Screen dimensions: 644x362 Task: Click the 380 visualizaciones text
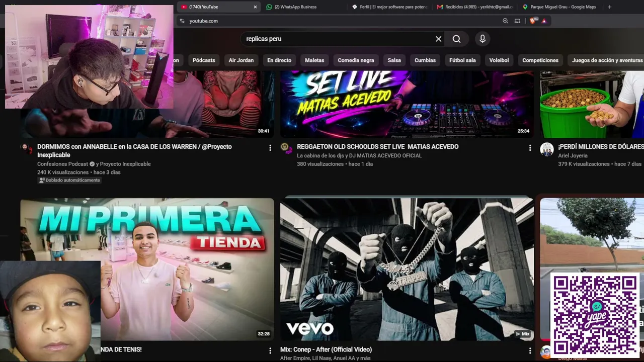(x=320, y=164)
